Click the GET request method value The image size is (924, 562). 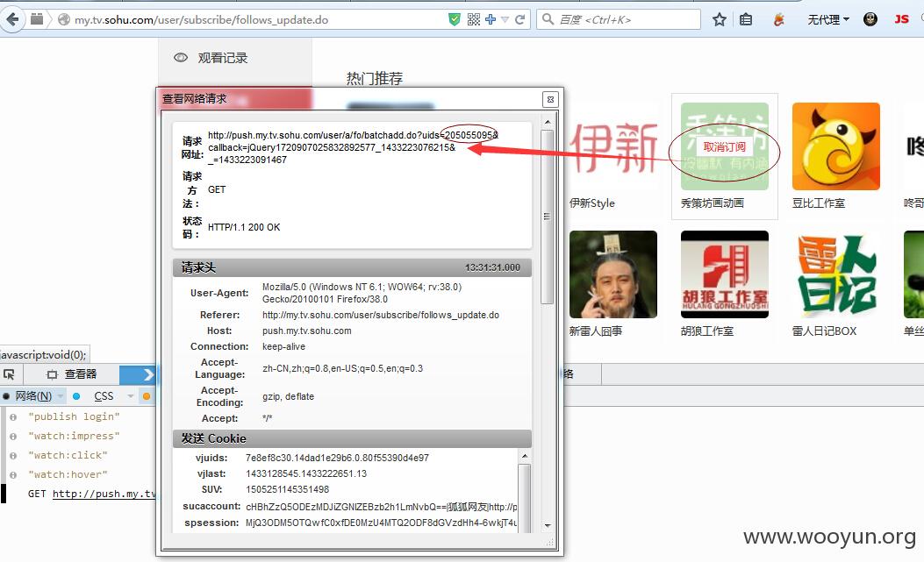(217, 189)
